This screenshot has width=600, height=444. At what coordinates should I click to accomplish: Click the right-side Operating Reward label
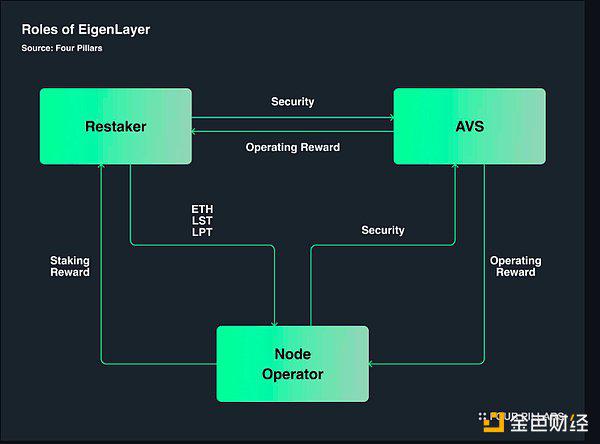point(515,266)
